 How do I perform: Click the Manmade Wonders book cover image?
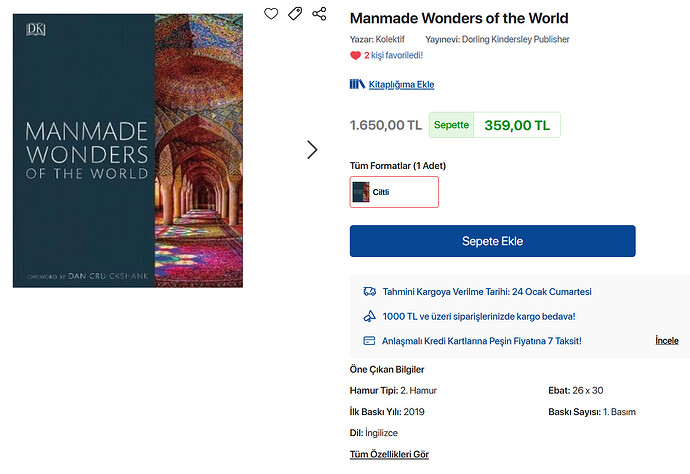click(x=128, y=151)
